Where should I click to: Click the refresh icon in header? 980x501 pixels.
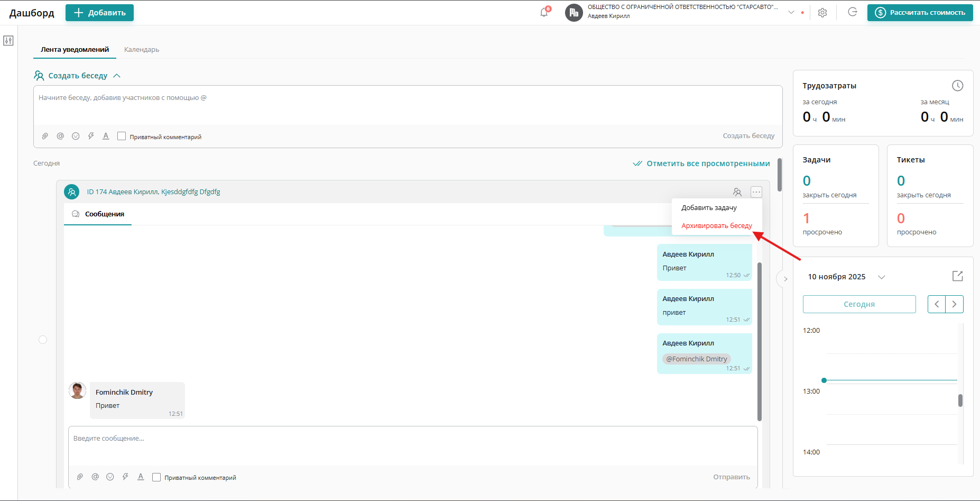pos(852,12)
